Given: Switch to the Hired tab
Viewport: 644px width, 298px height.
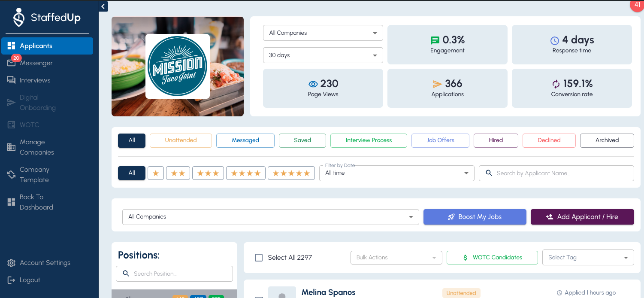Looking at the screenshot, I should pyautogui.click(x=496, y=140).
